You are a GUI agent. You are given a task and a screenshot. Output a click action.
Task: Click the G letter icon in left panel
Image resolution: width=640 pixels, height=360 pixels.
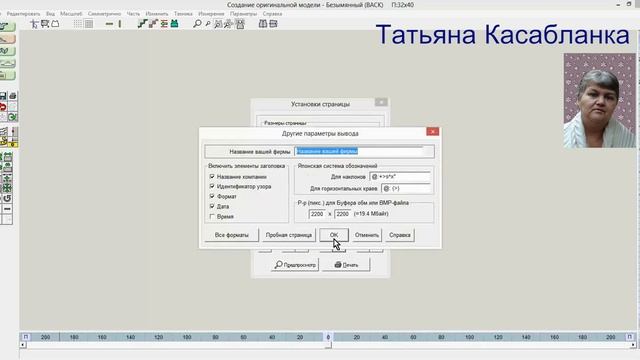pyautogui.click(x=7, y=198)
